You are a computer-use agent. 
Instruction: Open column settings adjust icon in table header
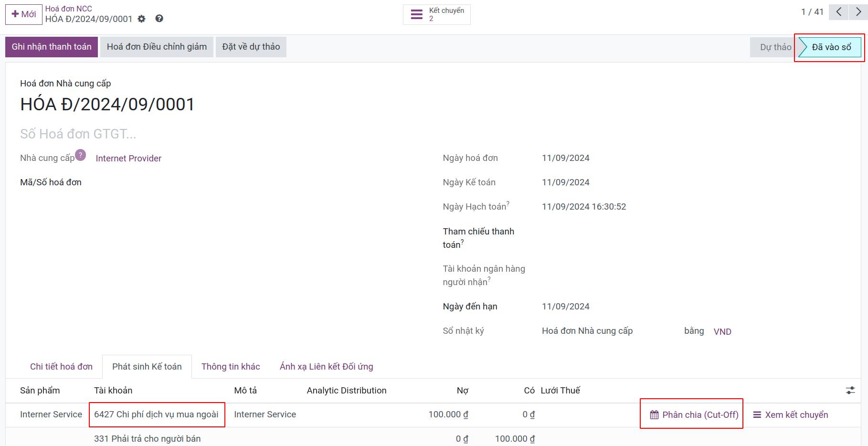pos(850,391)
